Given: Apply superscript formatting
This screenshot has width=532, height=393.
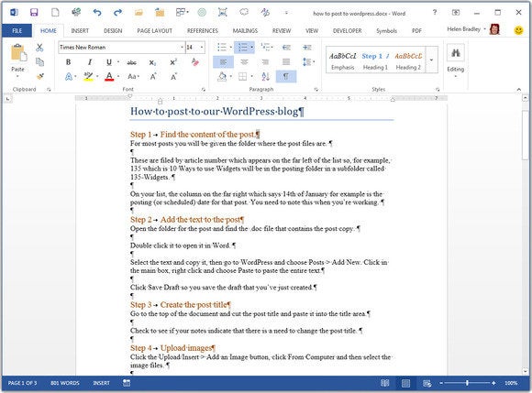Looking at the screenshot, I should point(173,62).
